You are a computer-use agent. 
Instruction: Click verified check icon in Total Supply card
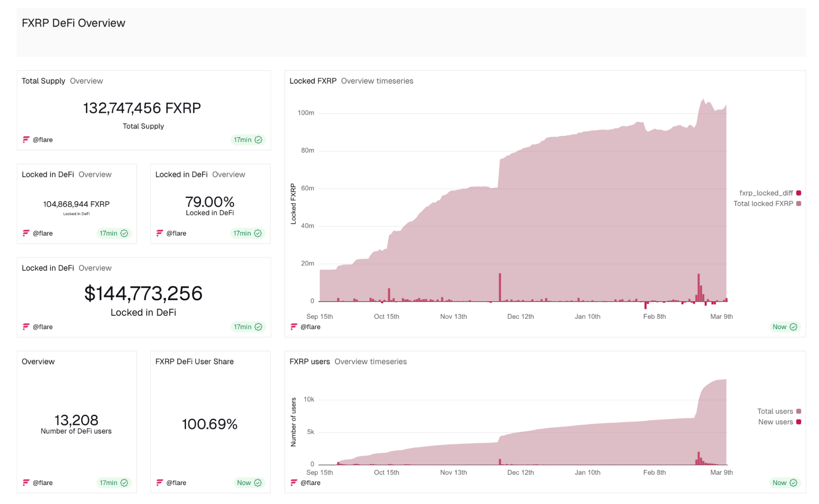[x=259, y=140]
